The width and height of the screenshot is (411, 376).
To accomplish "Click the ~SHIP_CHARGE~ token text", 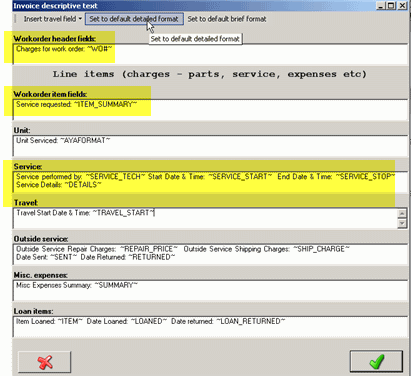I will pyautogui.click(x=321, y=249).
